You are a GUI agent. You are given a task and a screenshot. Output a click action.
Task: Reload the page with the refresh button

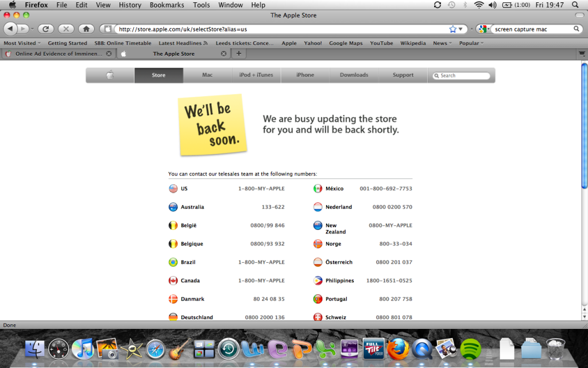point(46,29)
